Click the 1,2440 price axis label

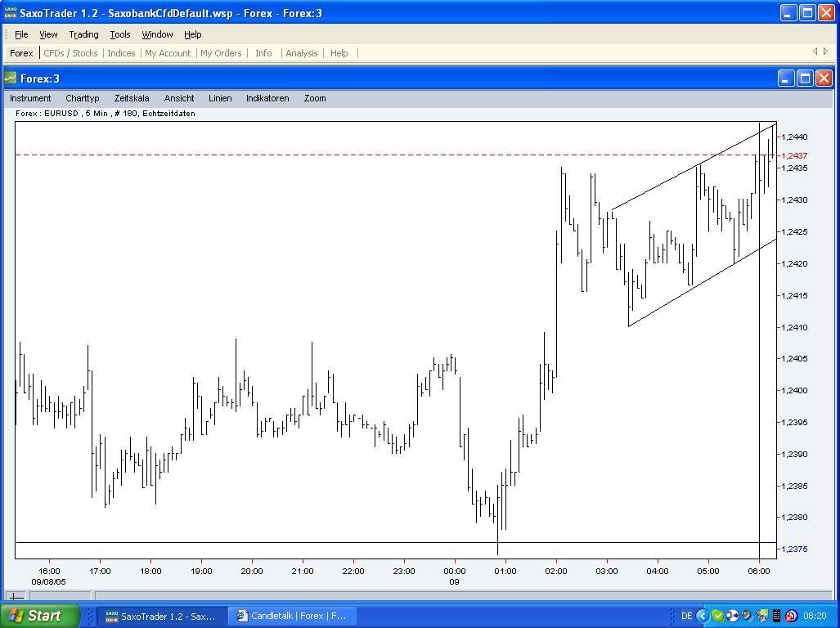coord(794,137)
